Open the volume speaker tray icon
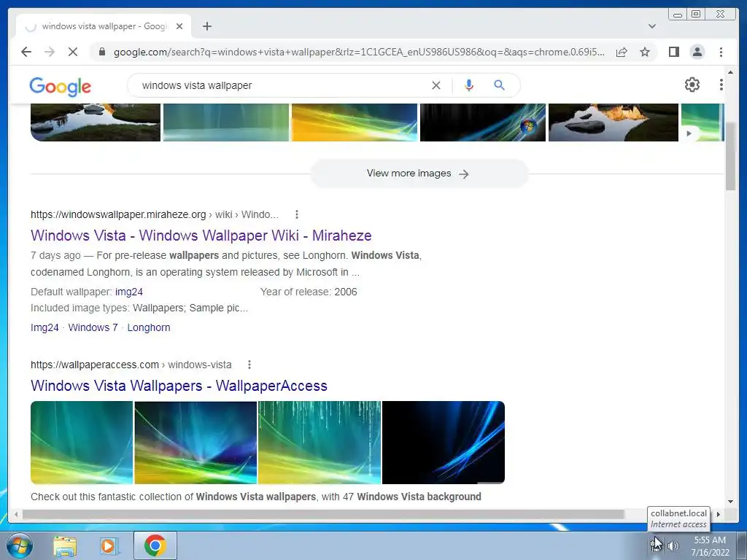The image size is (747, 560). 673,545
